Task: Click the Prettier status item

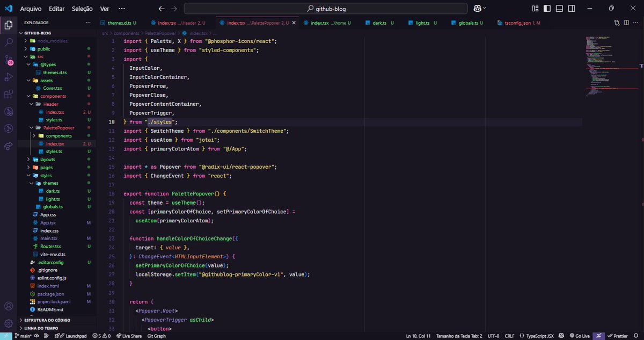Action: (617, 336)
